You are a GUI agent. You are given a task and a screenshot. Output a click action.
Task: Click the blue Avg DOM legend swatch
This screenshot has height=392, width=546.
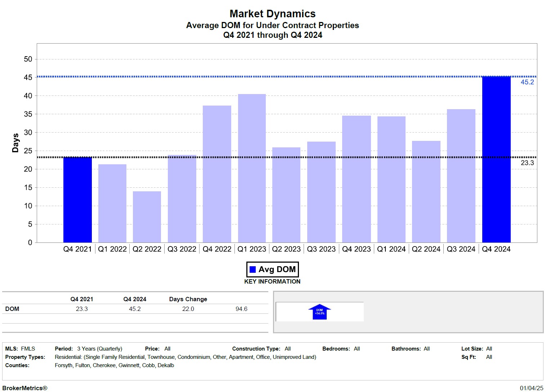[x=252, y=269]
